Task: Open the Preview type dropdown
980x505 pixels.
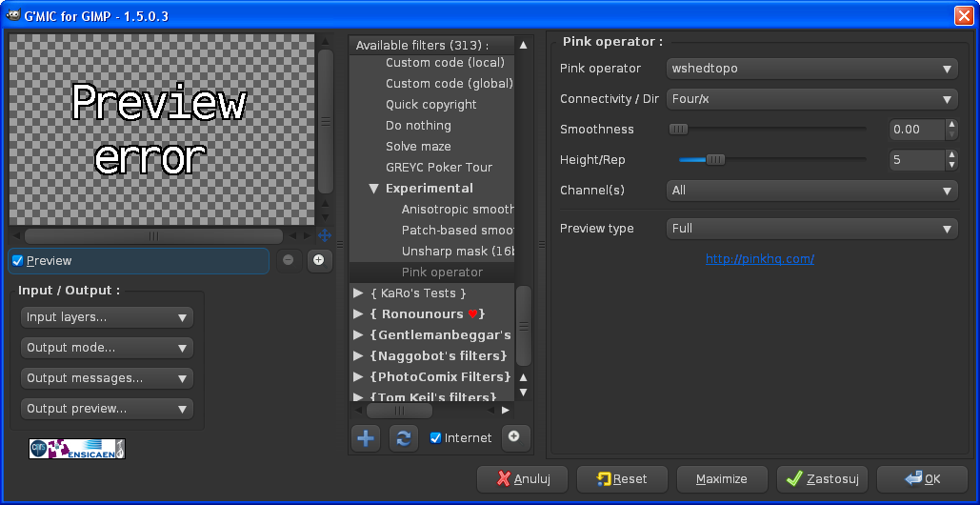Action: click(811, 229)
